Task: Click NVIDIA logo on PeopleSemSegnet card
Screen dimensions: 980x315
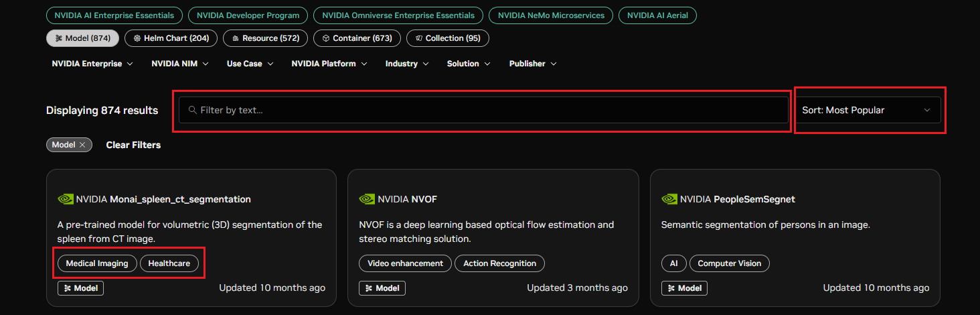Action: 669,199
